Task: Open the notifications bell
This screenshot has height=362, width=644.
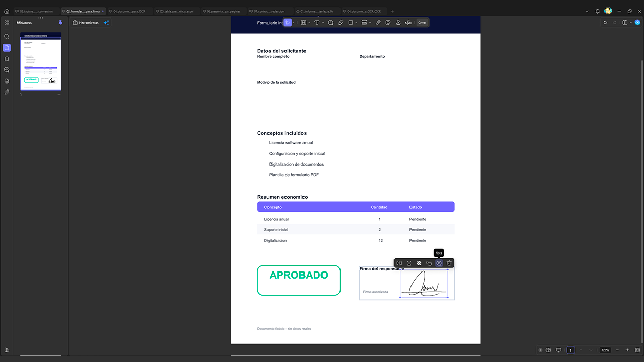Action: [x=598, y=11]
